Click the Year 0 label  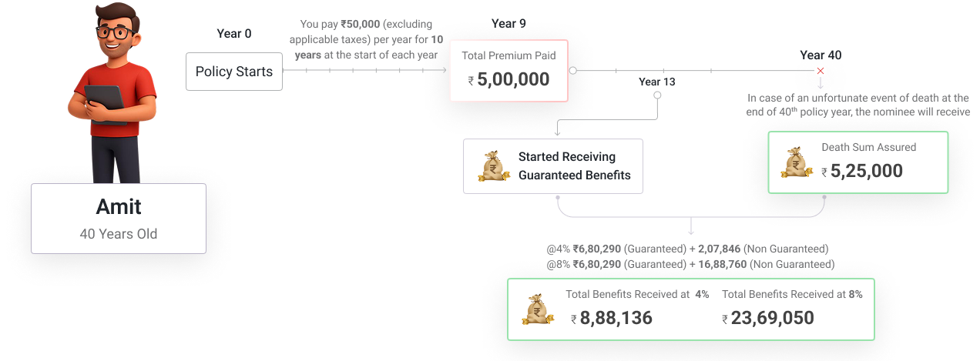point(234,33)
